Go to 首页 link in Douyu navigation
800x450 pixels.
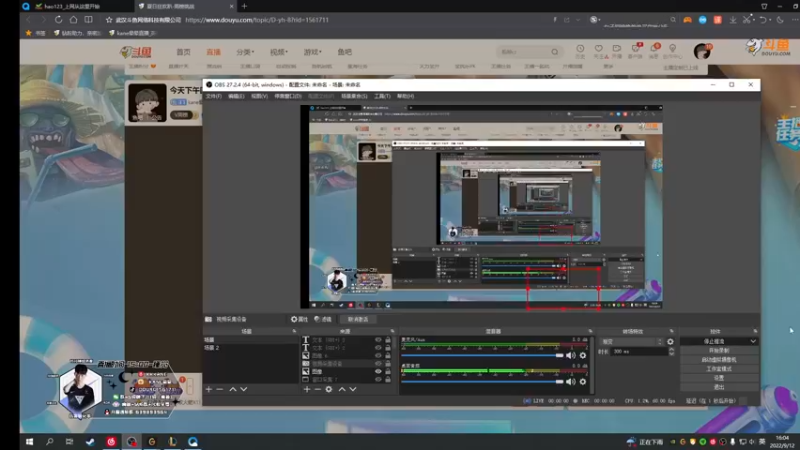tap(183, 52)
